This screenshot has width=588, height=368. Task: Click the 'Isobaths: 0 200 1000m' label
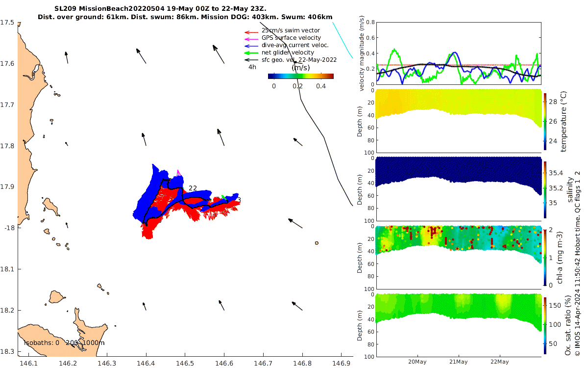click(64, 343)
